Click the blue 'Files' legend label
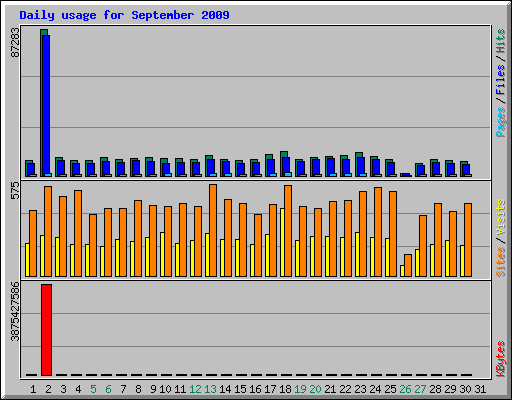 click(x=501, y=80)
